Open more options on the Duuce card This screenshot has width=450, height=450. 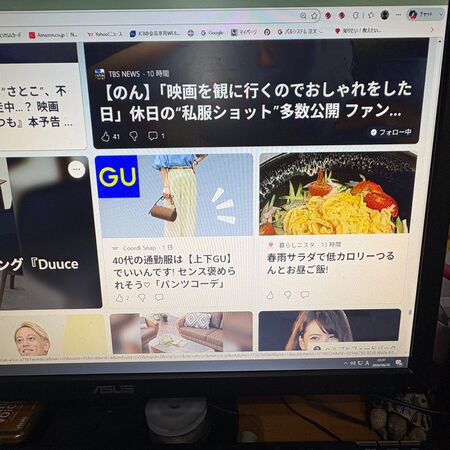77,169
